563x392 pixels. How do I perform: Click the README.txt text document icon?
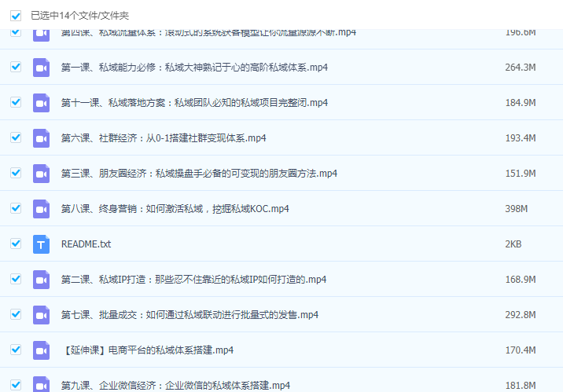(41, 244)
